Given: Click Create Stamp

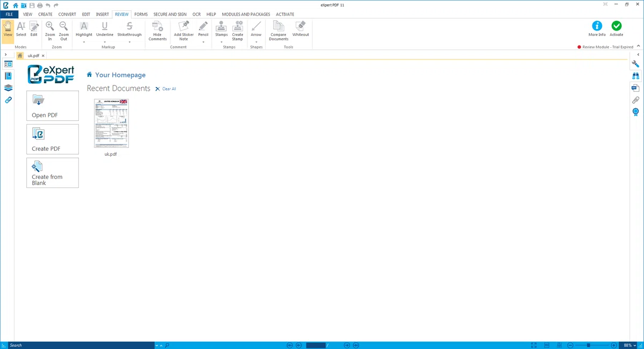Looking at the screenshot, I should coord(238,30).
